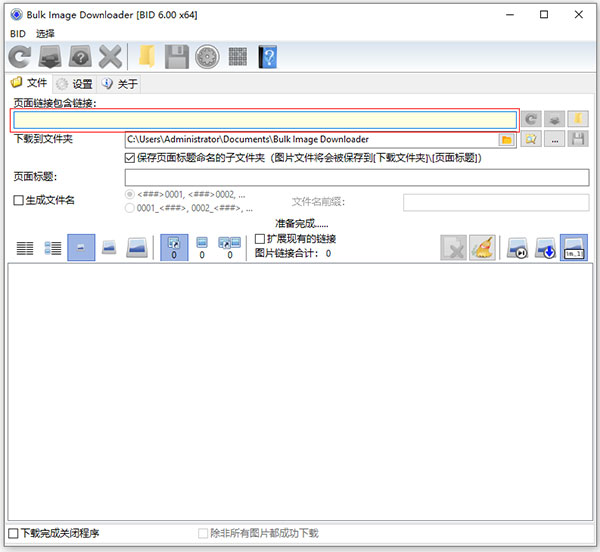Click the large floppy disk save icon
The height and width of the screenshot is (552, 600).
tap(177, 57)
